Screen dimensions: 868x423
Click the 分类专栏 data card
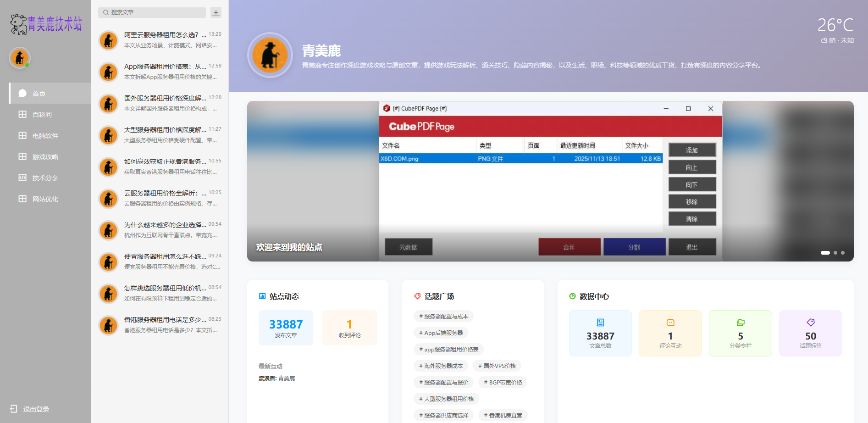tap(741, 333)
